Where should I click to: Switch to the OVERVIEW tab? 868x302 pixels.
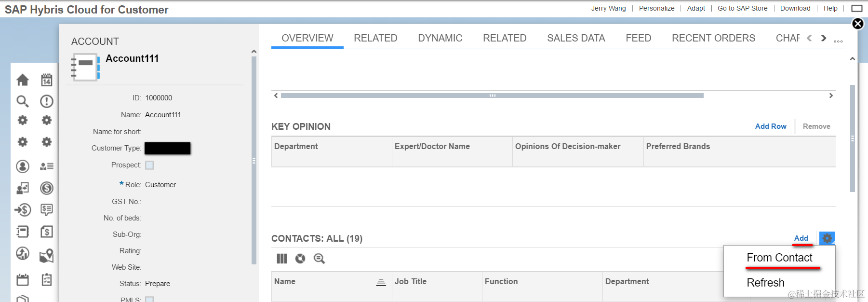[x=307, y=38]
